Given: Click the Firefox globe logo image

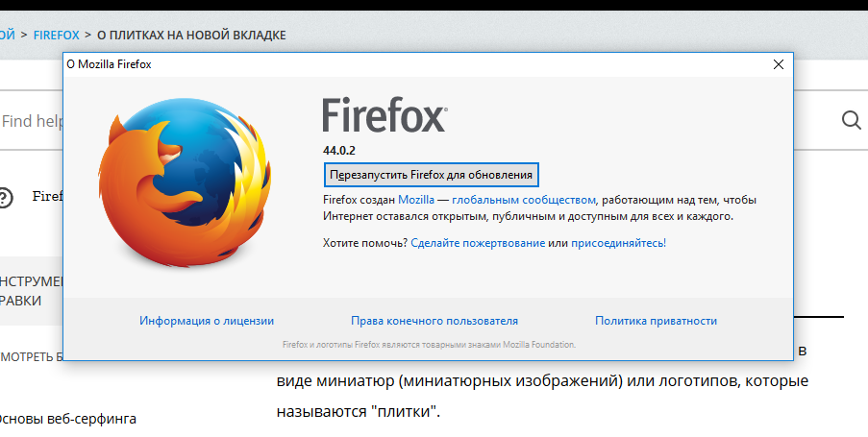Looking at the screenshot, I should (185, 182).
